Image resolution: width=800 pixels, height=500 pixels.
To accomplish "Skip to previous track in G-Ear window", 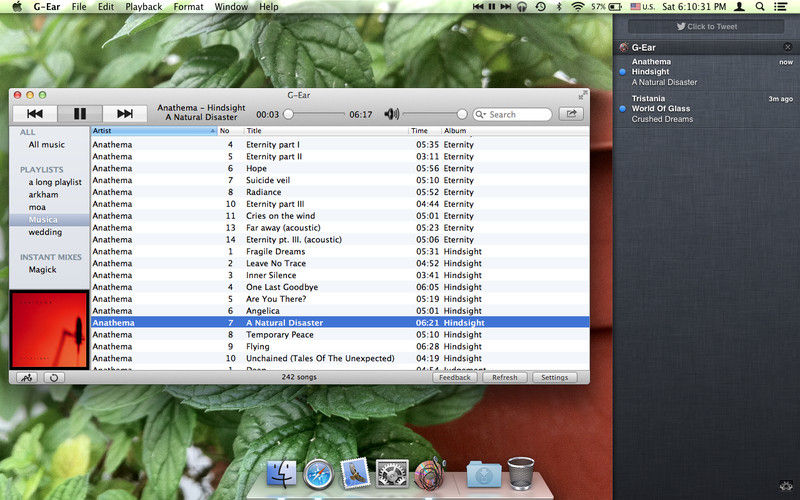I will point(35,114).
